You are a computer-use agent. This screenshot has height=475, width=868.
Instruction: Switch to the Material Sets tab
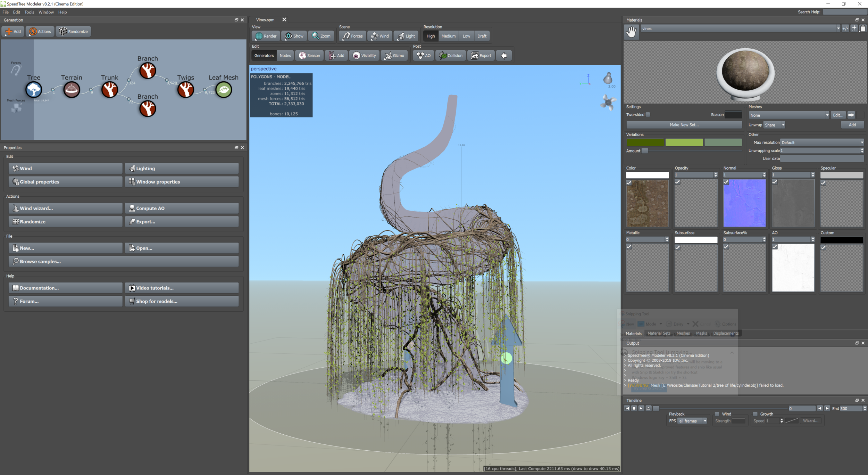point(659,333)
